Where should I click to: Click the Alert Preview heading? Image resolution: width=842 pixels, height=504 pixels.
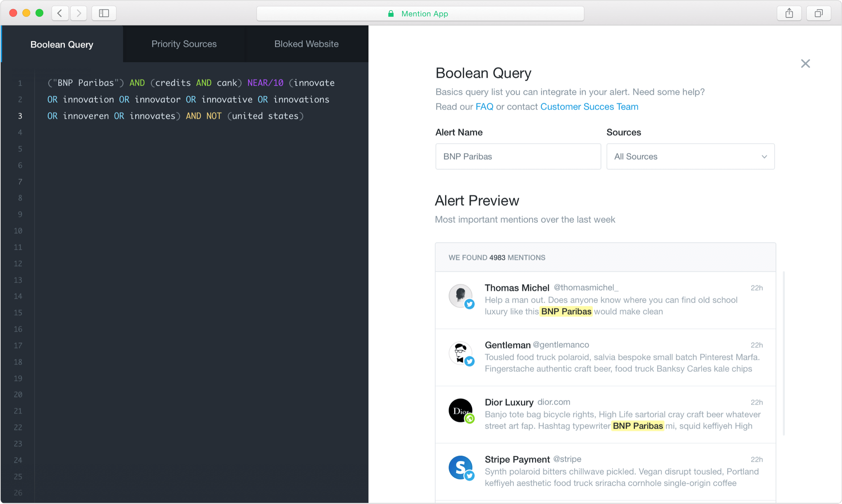[x=477, y=201]
